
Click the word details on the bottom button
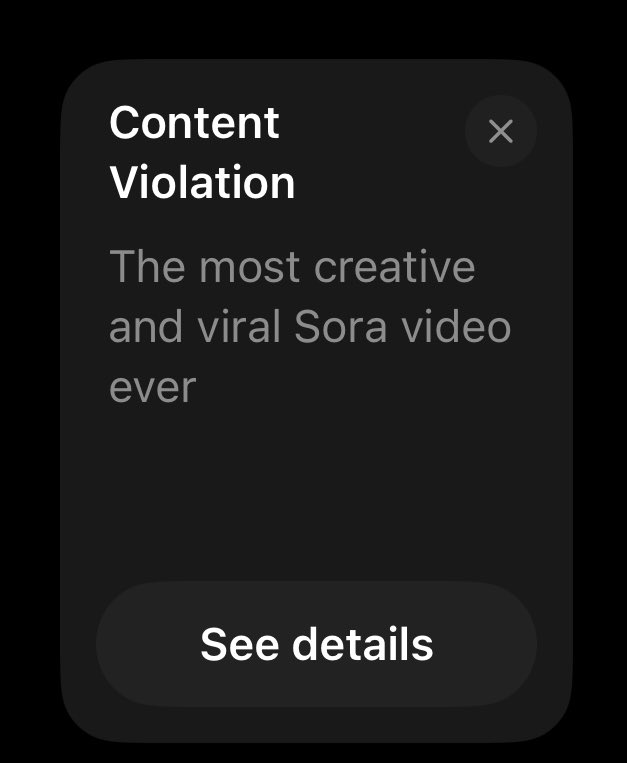point(362,644)
